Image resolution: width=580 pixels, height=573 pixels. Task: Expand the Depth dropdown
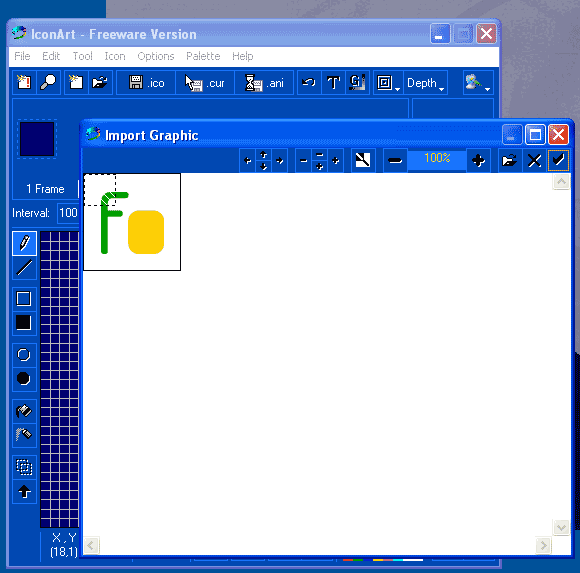(x=425, y=83)
